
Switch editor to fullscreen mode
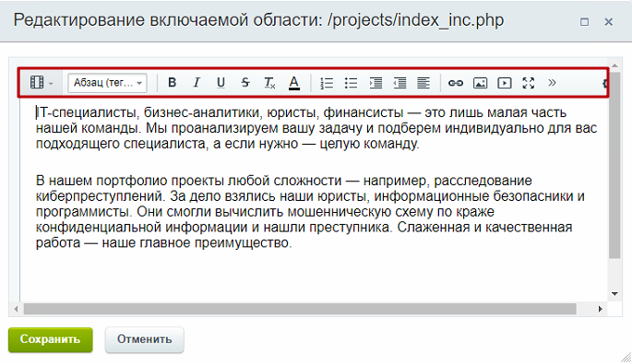point(529,83)
